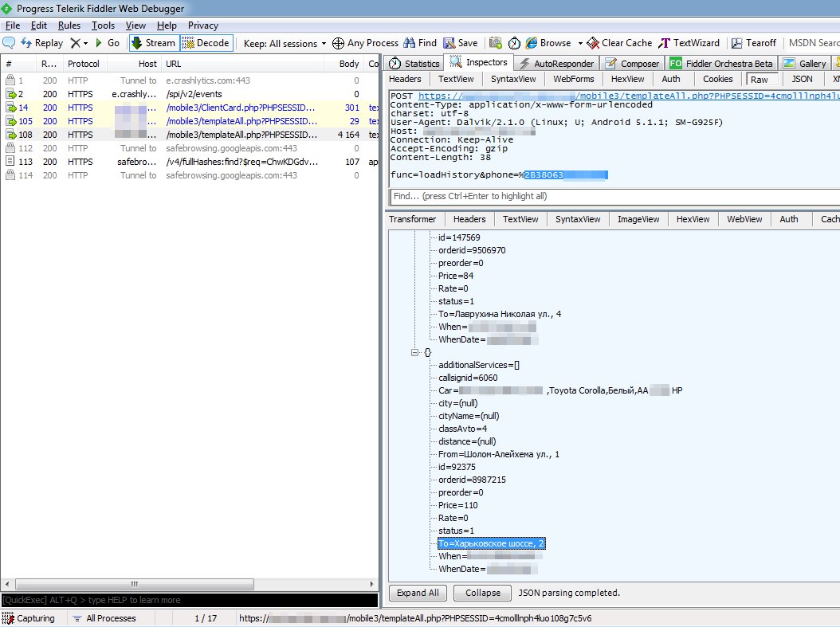Viewport: 840px width, 627px height.
Task: Click the screenshot camera icon
Action: tap(496, 43)
